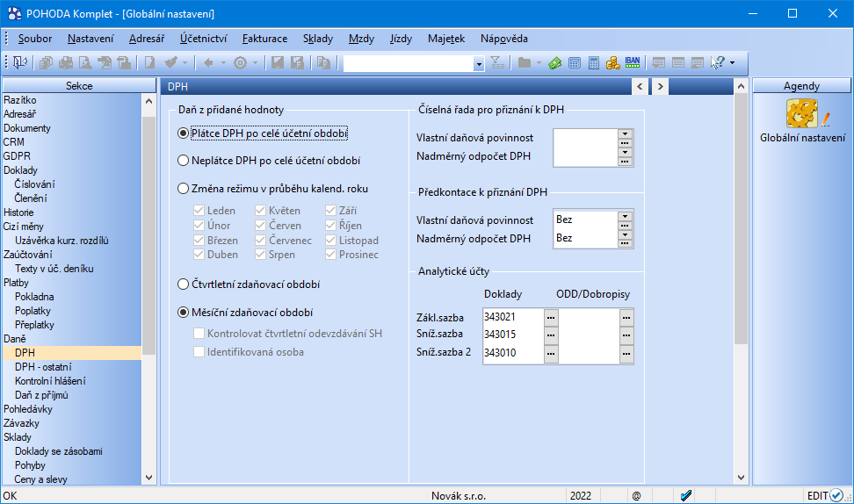Click the Sekce list scroll down arrow
The width and height of the screenshot is (854, 504).
[148, 478]
